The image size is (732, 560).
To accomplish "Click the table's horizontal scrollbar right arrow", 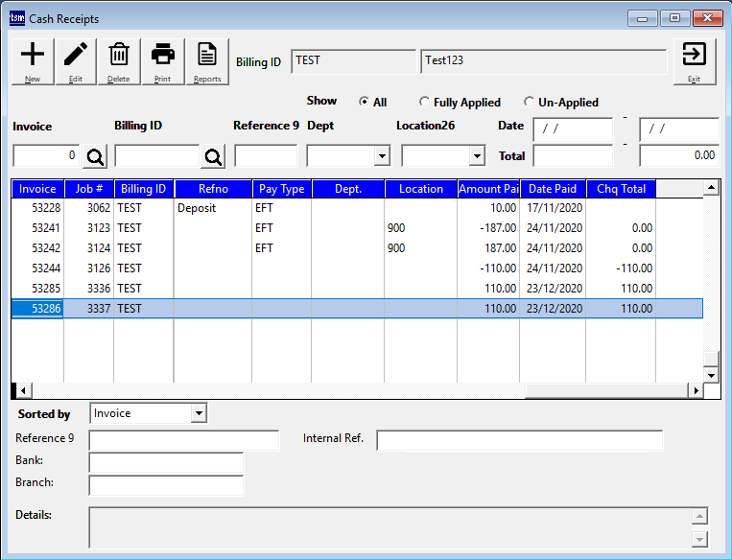I will pyautogui.click(x=697, y=390).
